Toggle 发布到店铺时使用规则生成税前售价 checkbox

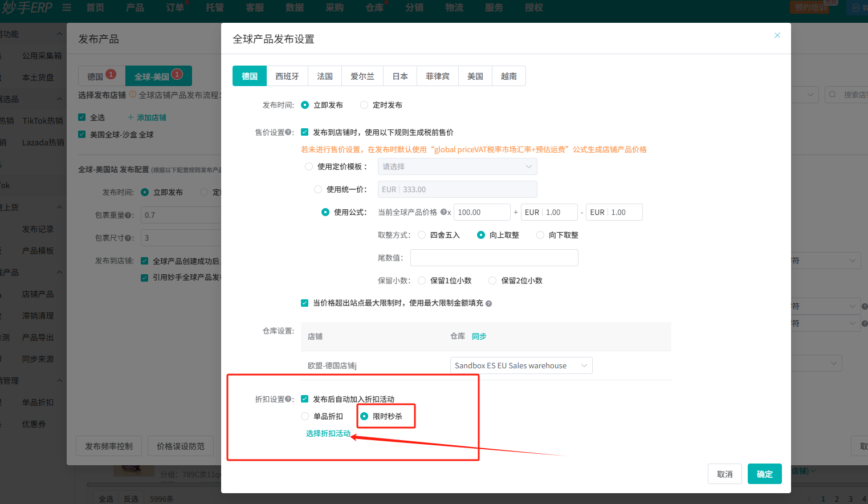tap(304, 132)
